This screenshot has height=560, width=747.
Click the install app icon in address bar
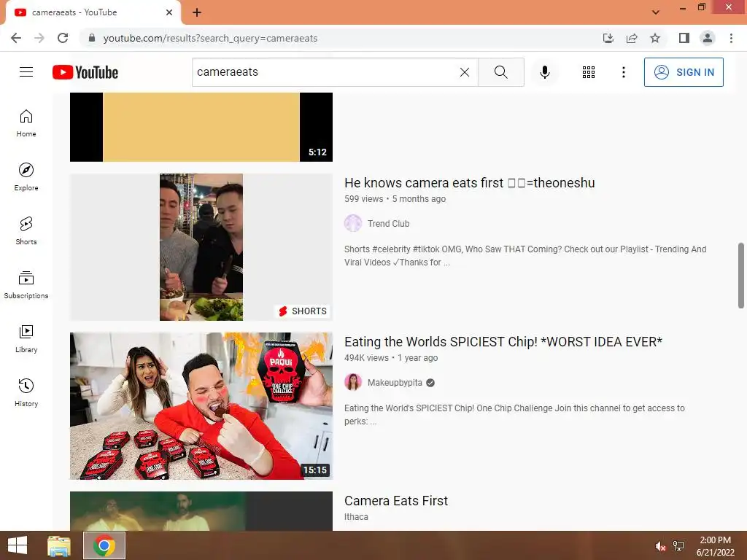pos(608,38)
